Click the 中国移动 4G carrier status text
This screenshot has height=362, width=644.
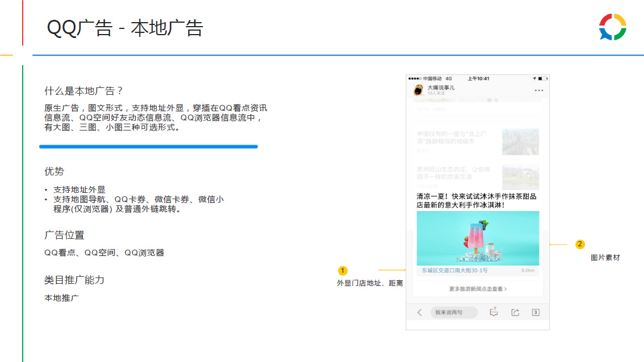[437, 78]
